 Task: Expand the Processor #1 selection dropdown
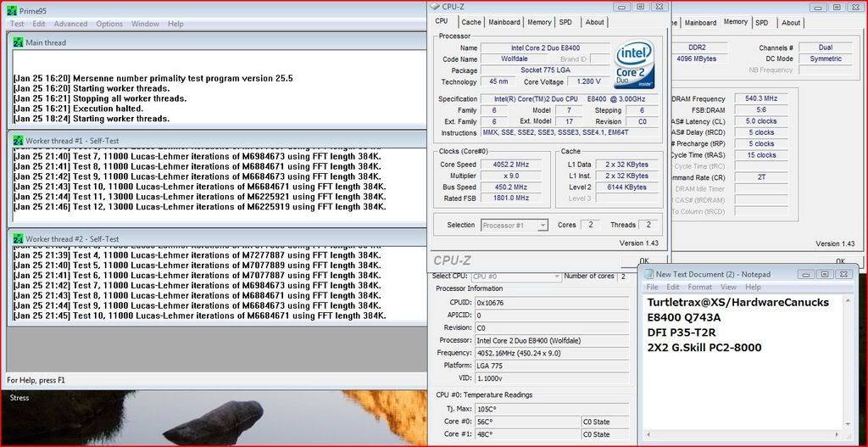[x=542, y=226]
